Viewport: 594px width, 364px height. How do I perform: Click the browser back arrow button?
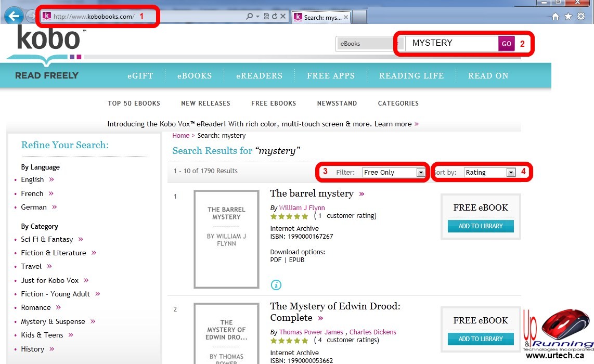(x=14, y=16)
